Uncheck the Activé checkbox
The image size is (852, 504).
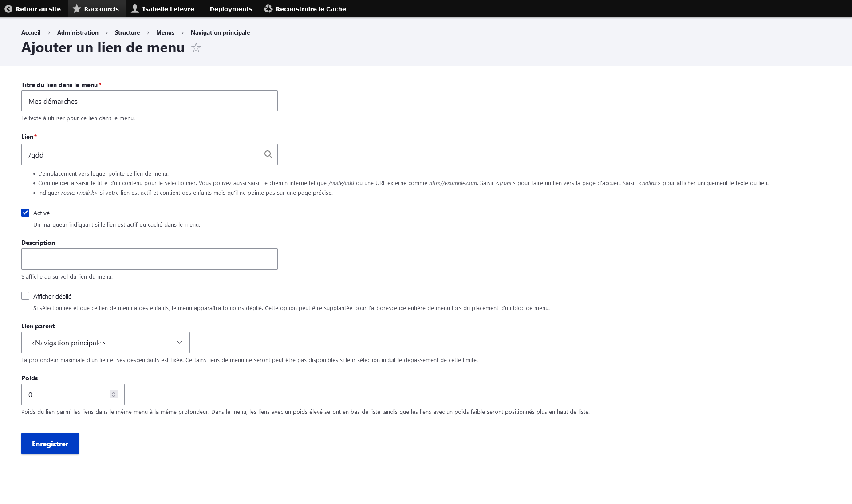click(25, 213)
